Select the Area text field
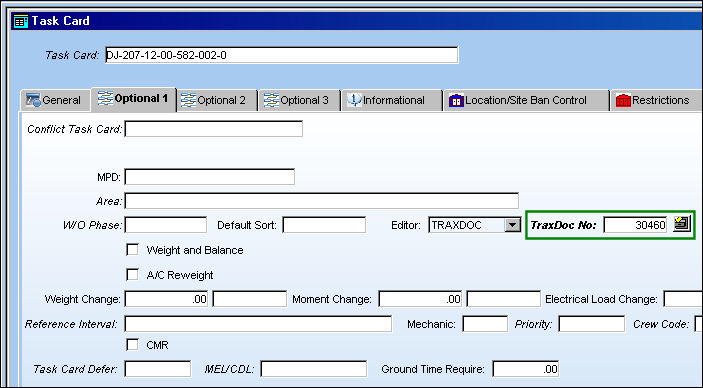This screenshot has height=388, width=703. point(322,201)
